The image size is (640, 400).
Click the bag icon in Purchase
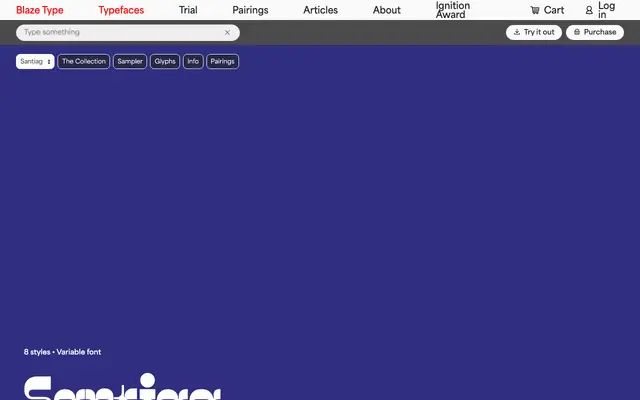pyautogui.click(x=577, y=32)
